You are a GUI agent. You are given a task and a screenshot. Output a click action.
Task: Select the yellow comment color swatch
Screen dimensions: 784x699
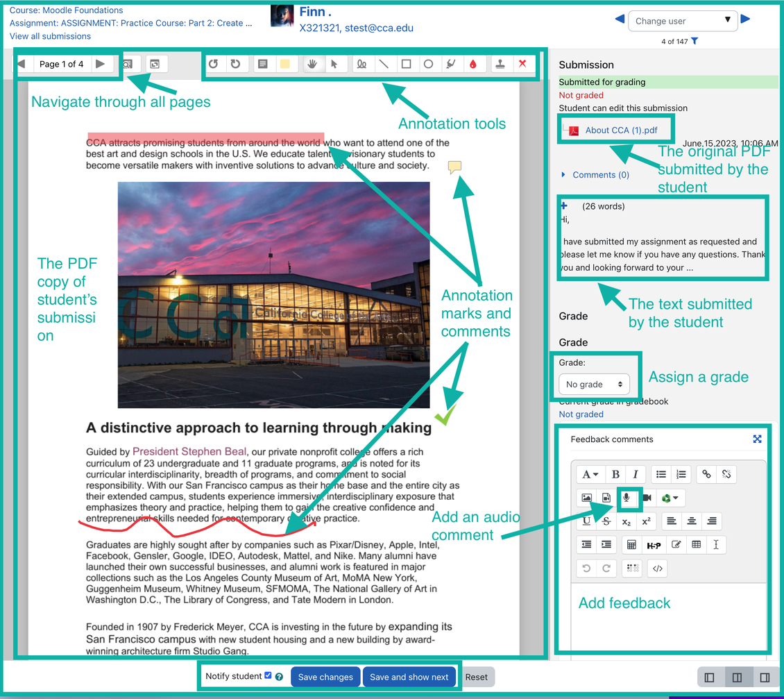click(x=287, y=63)
